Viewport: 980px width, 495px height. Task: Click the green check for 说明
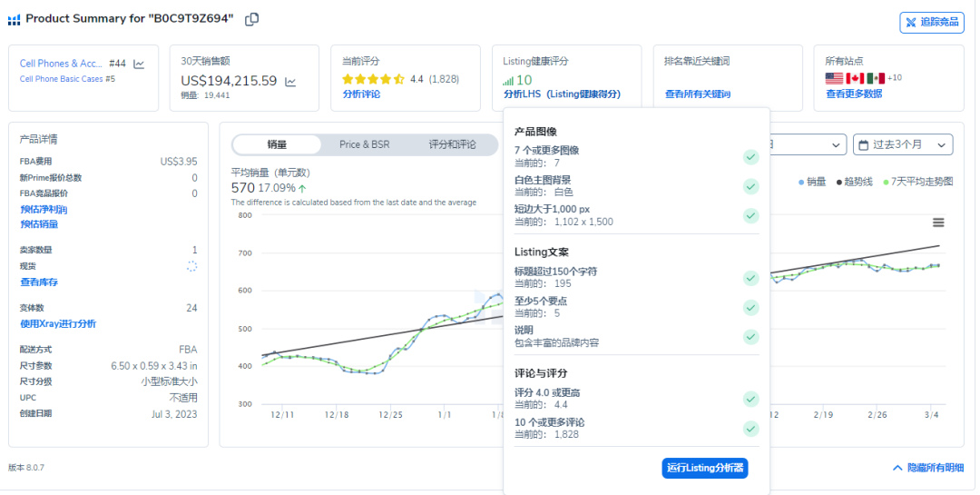coord(750,337)
